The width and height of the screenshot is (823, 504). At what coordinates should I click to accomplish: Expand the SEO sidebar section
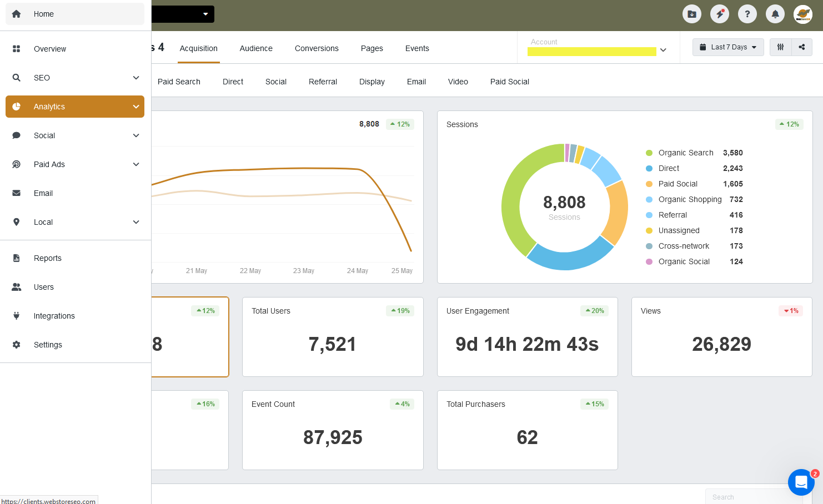click(x=75, y=78)
